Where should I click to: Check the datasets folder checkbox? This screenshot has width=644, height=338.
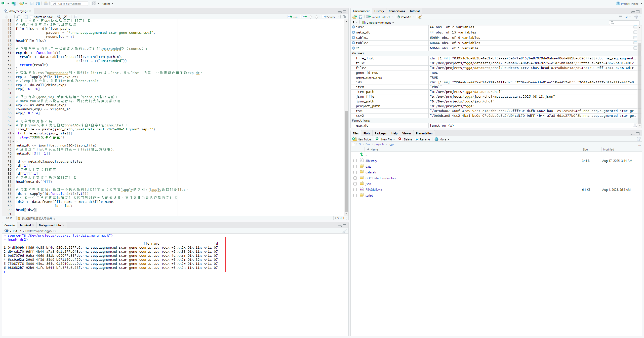(355, 172)
